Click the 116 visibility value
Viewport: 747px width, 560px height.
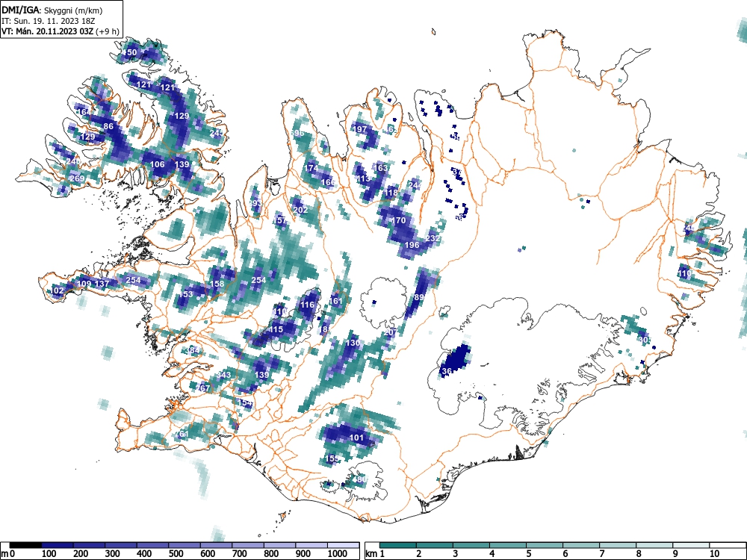click(x=307, y=305)
